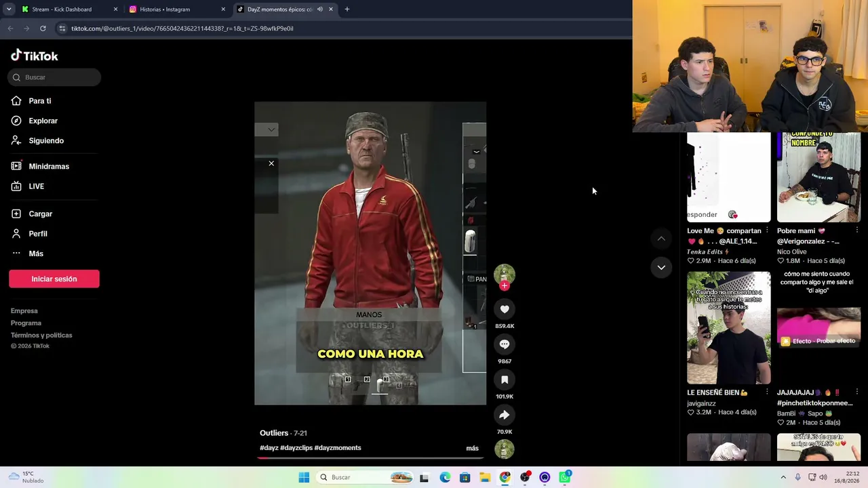Open Microsoft Store from taskbar
Viewport: 868px width, 488px height.
point(465,477)
